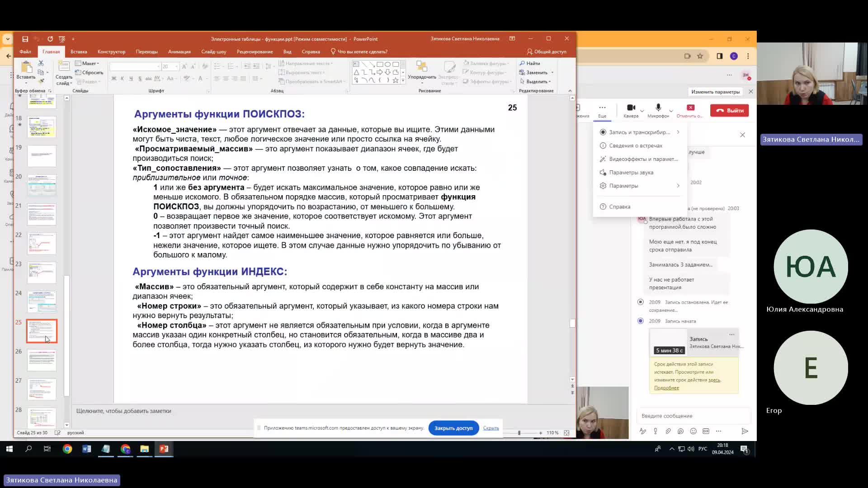Open the Microphone options chevron in Teams
Screen dimensions: 868x488
coord(671,111)
